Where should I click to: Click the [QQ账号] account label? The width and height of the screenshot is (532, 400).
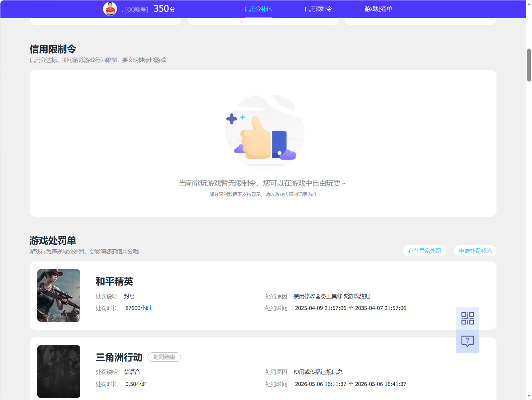pyautogui.click(x=137, y=10)
